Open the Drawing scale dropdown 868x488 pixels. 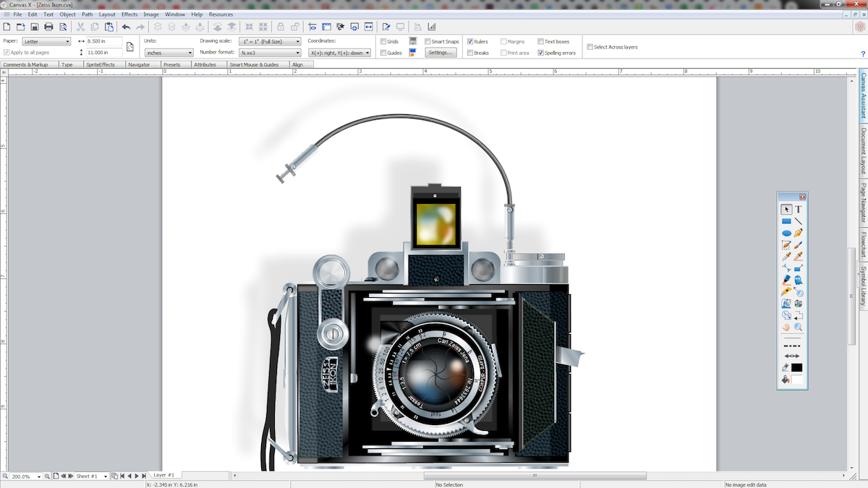coord(271,42)
